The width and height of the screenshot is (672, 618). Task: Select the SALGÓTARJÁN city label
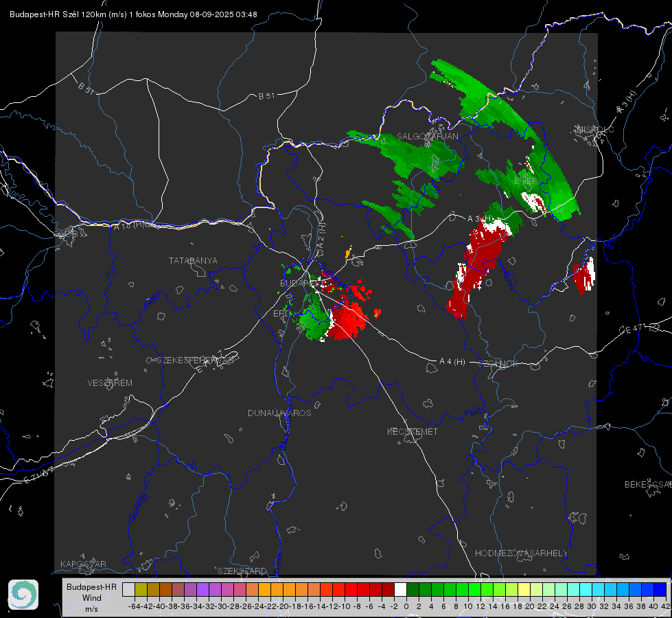click(x=427, y=137)
